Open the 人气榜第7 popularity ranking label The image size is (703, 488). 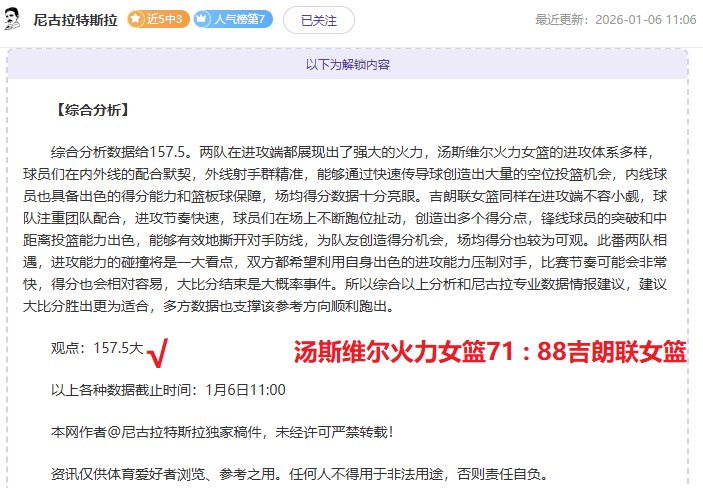pos(239,19)
